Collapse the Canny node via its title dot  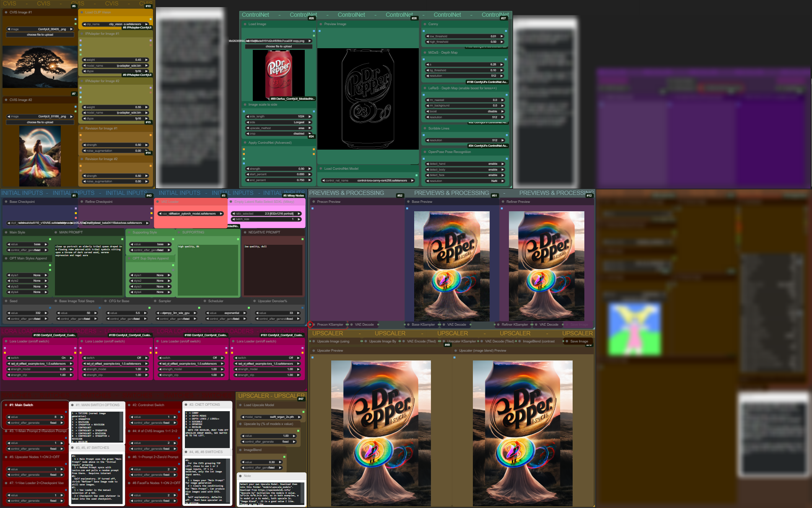(425, 24)
